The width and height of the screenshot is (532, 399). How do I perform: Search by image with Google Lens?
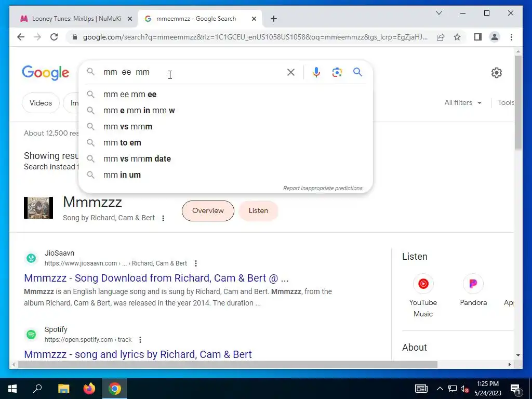point(337,72)
